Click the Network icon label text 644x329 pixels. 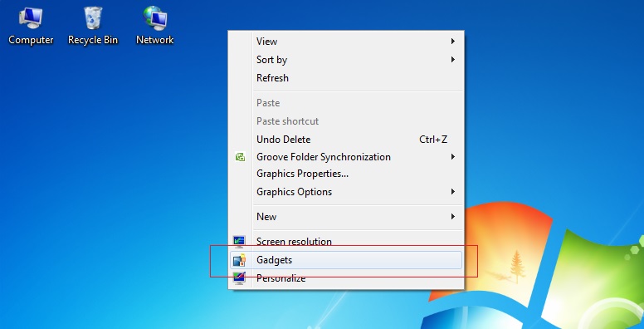click(155, 40)
